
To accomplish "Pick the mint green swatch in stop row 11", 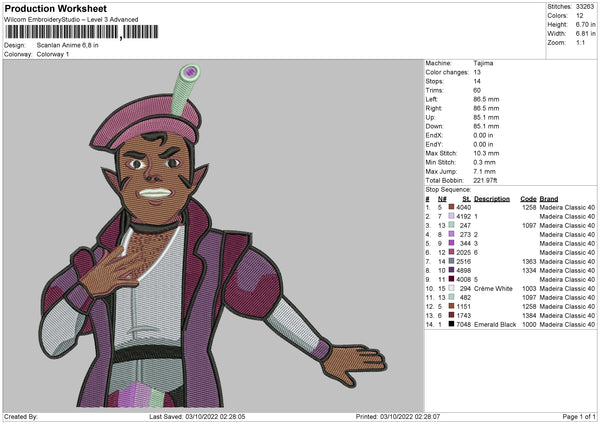I will (452, 297).
